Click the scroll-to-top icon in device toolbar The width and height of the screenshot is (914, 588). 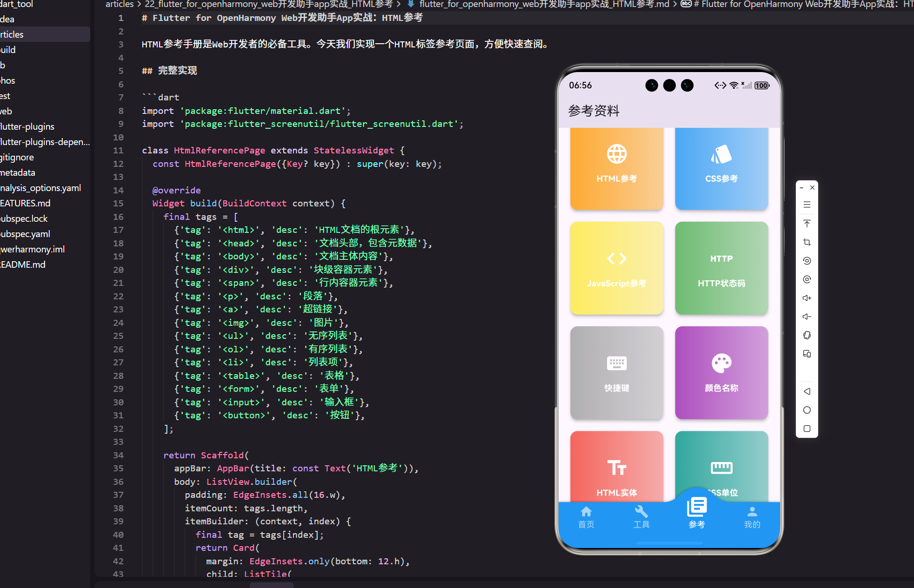[807, 223]
